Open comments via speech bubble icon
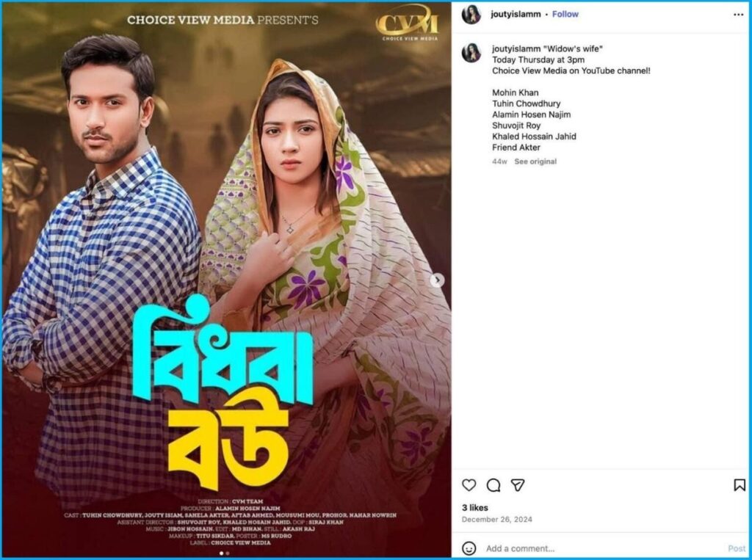The image size is (752, 560). [x=493, y=485]
